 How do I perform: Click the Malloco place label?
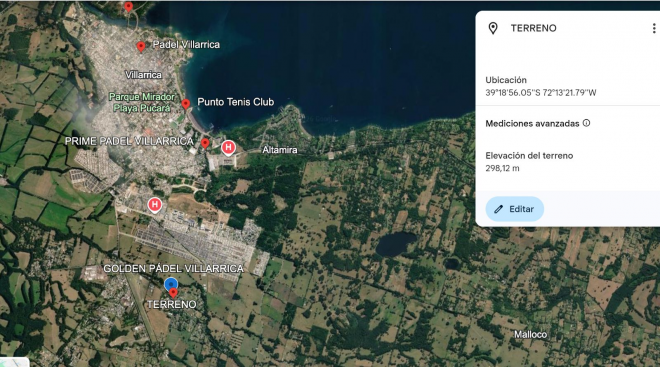[x=530, y=335]
